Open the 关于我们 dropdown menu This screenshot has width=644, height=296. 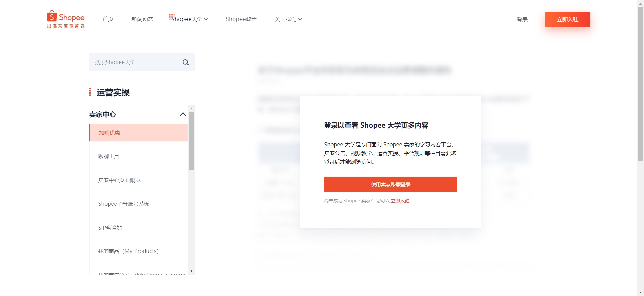click(288, 19)
